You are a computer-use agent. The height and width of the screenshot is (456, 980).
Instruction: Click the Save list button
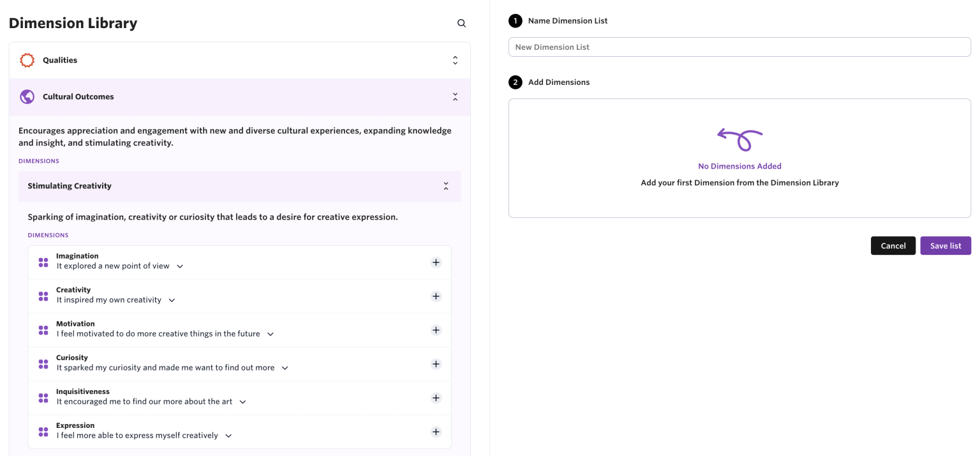click(946, 245)
